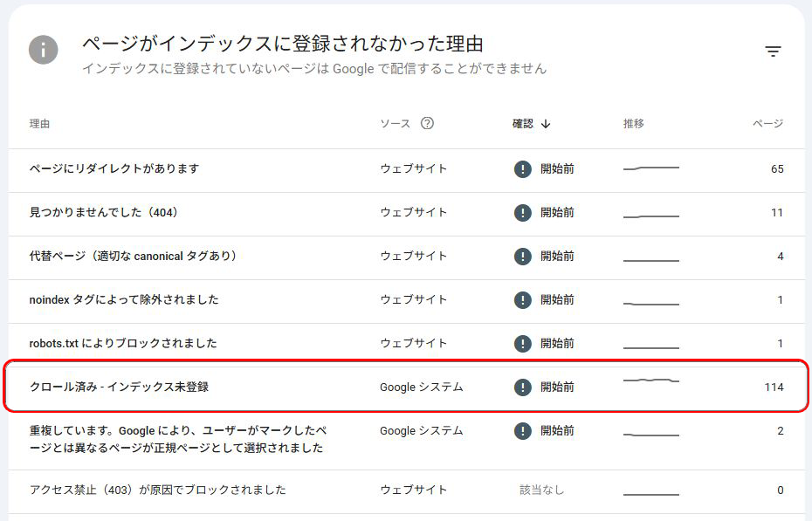Screen dimensions: 812x521
Task: Open 代替ページ（適切な canonical タグあり）row
Action: 133,256
